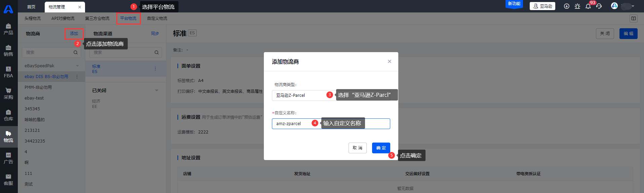Click the 发货地址 column header

pos(302,174)
